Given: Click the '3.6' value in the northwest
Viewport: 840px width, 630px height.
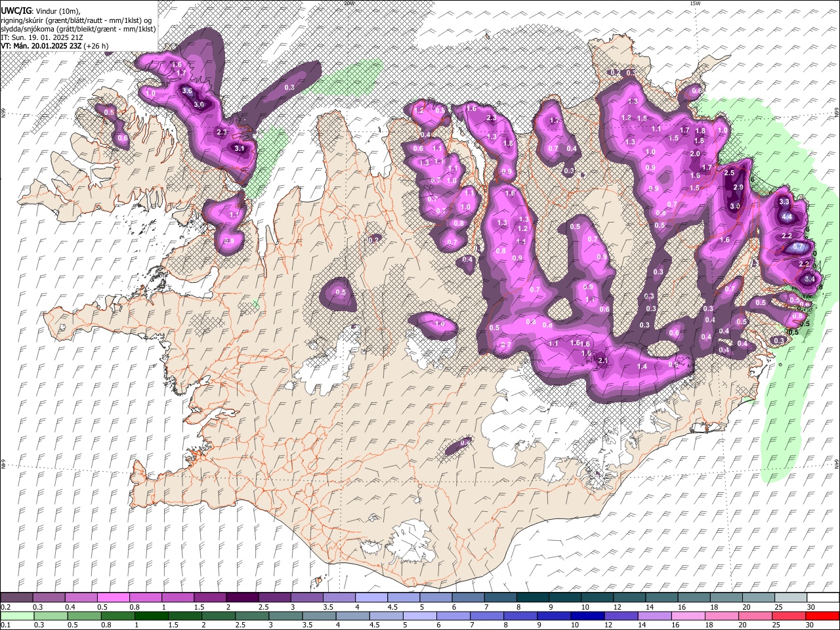Looking at the screenshot, I should 187,91.
